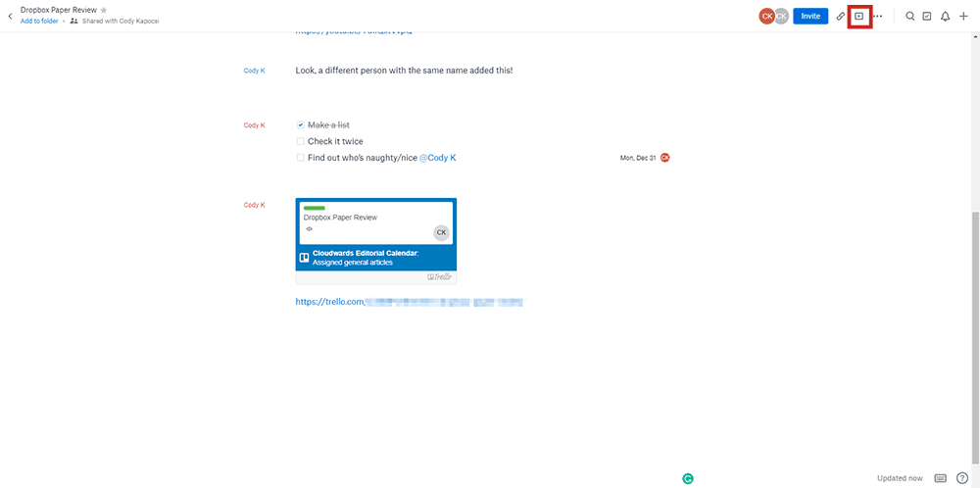
Task: Click the Updated now status text
Action: coord(900,478)
